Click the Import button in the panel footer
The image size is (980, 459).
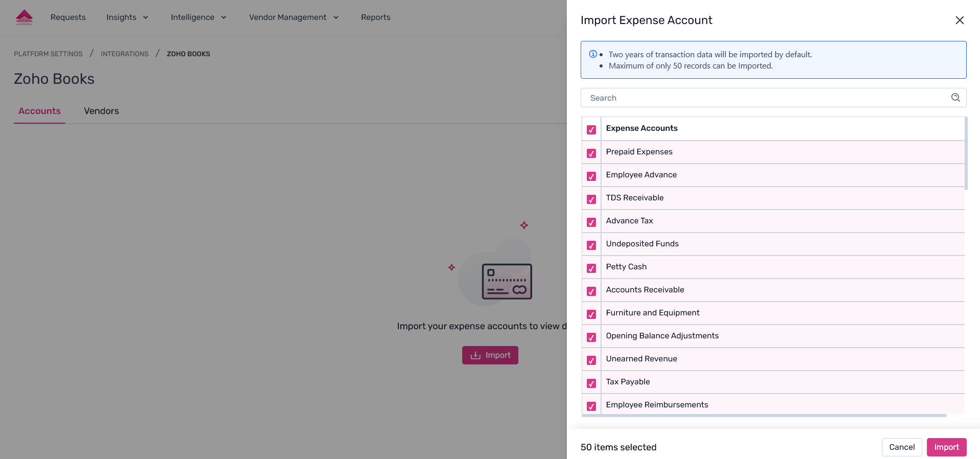(946, 447)
